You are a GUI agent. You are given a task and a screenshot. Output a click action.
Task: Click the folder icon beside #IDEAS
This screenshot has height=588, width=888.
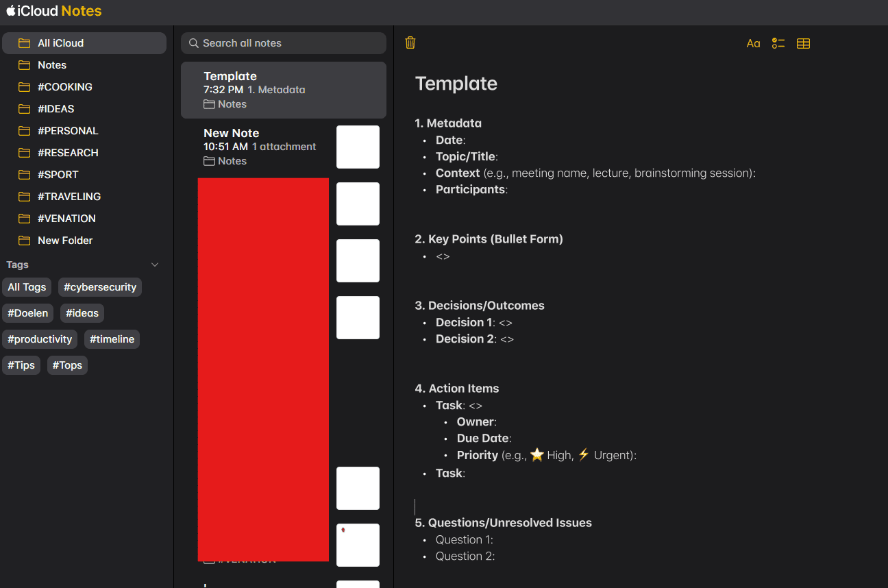click(25, 109)
